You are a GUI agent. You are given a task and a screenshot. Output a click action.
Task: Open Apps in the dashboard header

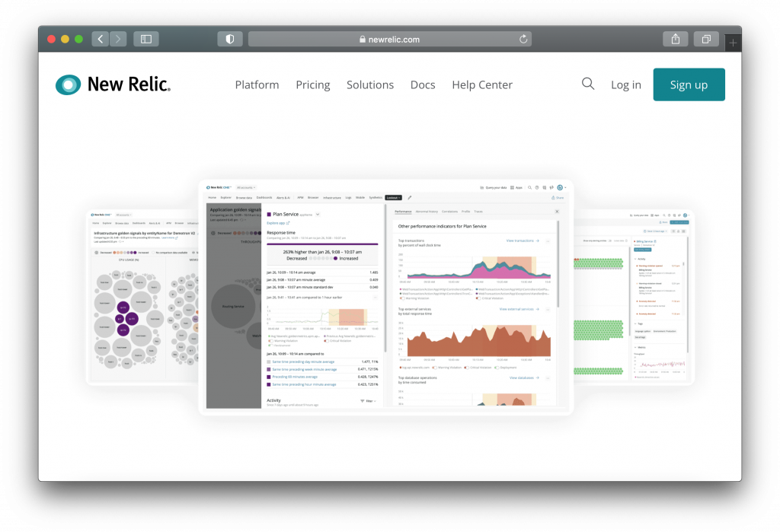[x=516, y=188]
